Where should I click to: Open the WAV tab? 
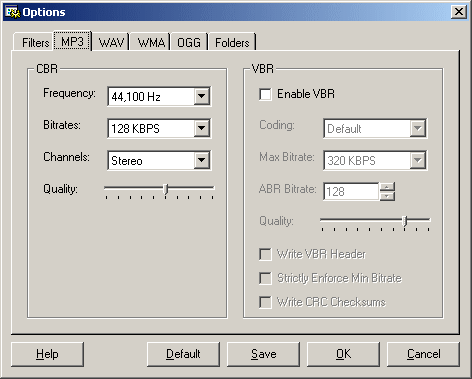coord(111,42)
